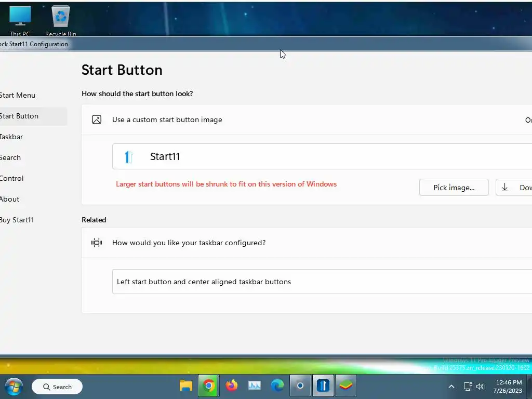Viewport: 532px width, 399px height.
Task: Click the volume speaker icon in tray
Action: coord(480,387)
